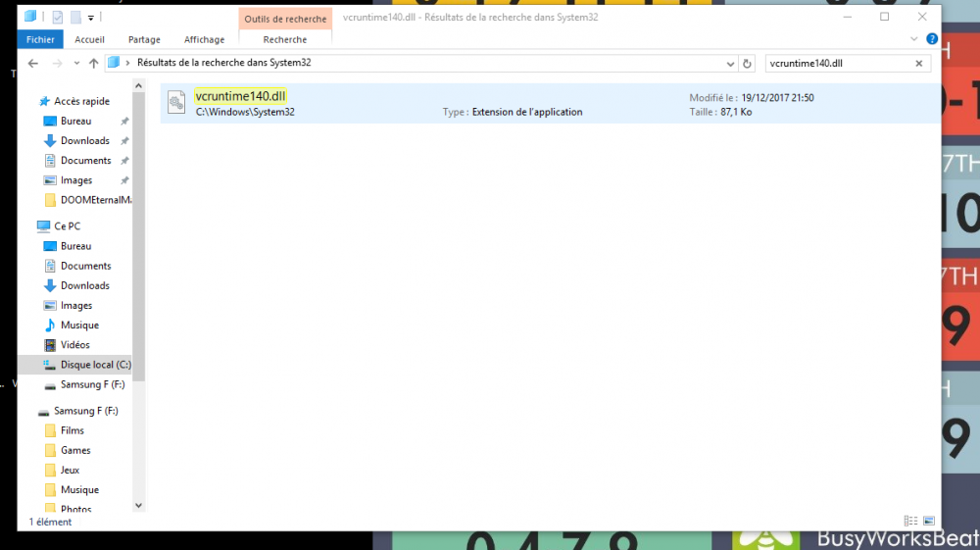Switch to large thumbnails view icon
980x550 pixels.
pyautogui.click(x=929, y=521)
